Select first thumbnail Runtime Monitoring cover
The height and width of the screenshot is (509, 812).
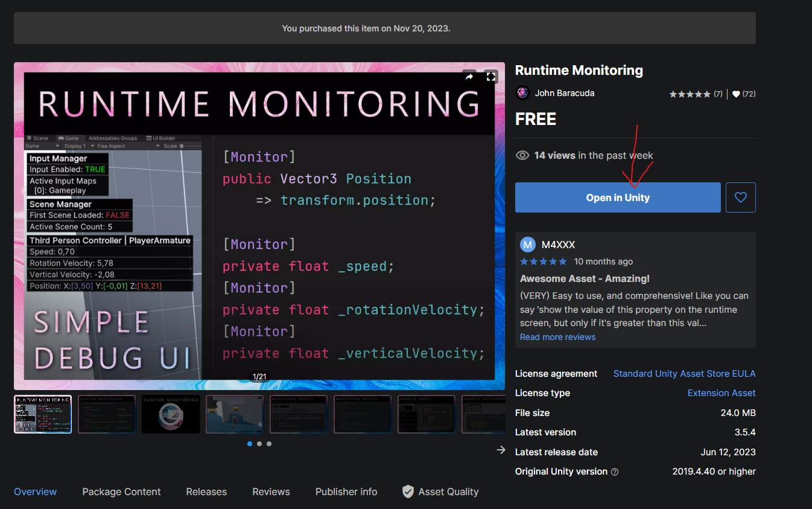click(x=43, y=414)
